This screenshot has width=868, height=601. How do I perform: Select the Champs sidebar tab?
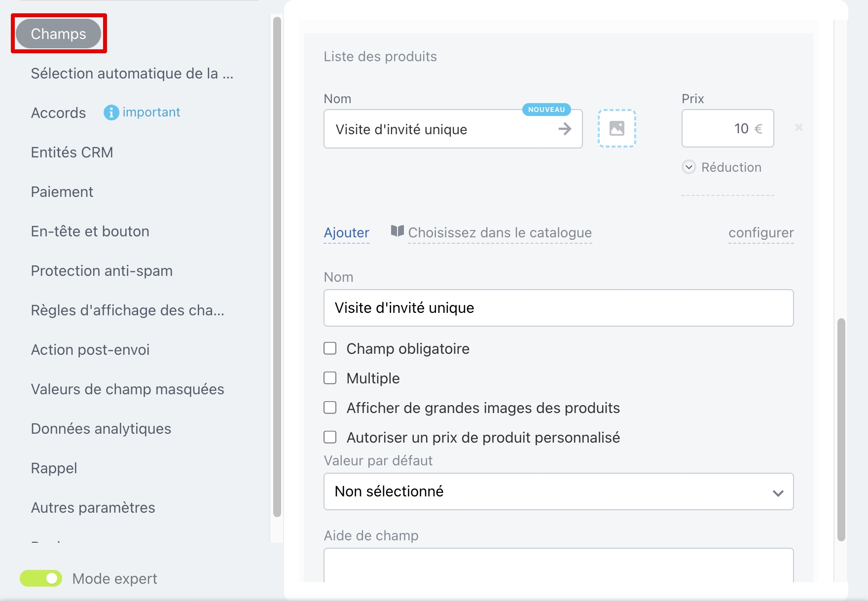pos(58,34)
